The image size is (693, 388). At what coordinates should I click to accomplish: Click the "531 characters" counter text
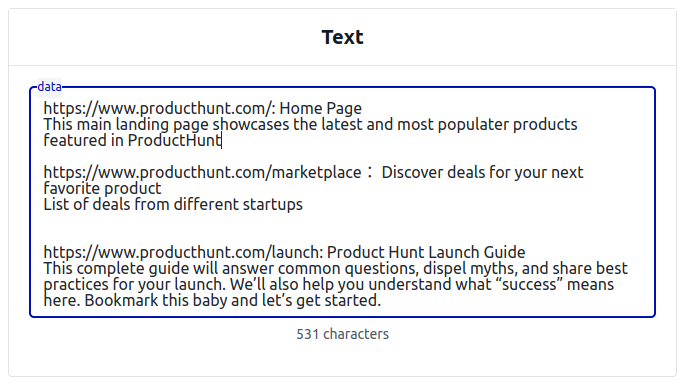(343, 334)
